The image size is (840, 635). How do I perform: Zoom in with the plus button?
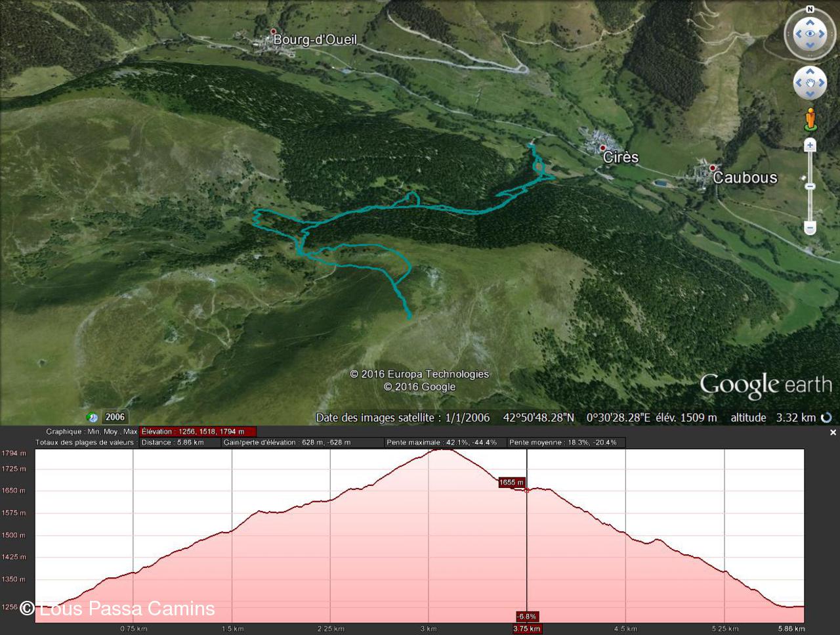pos(810,145)
